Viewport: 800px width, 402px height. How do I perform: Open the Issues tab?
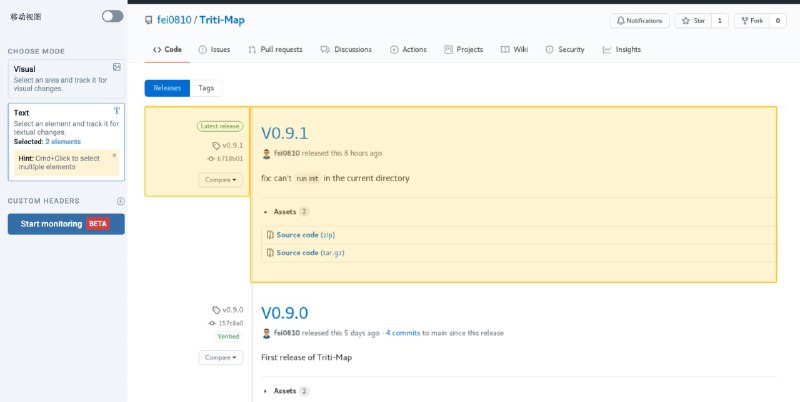pos(214,49)
